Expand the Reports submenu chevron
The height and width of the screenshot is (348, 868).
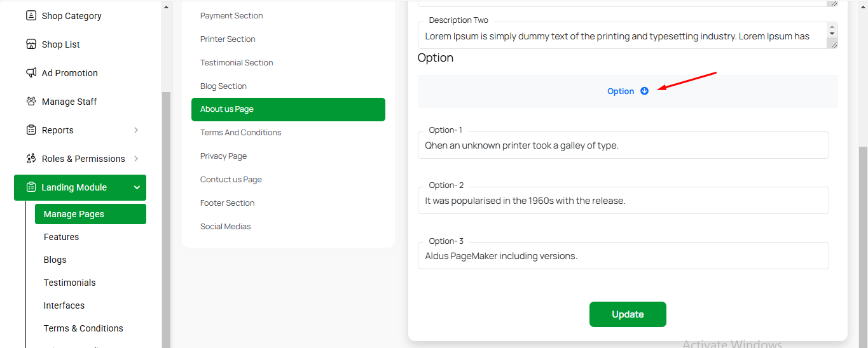136,130
